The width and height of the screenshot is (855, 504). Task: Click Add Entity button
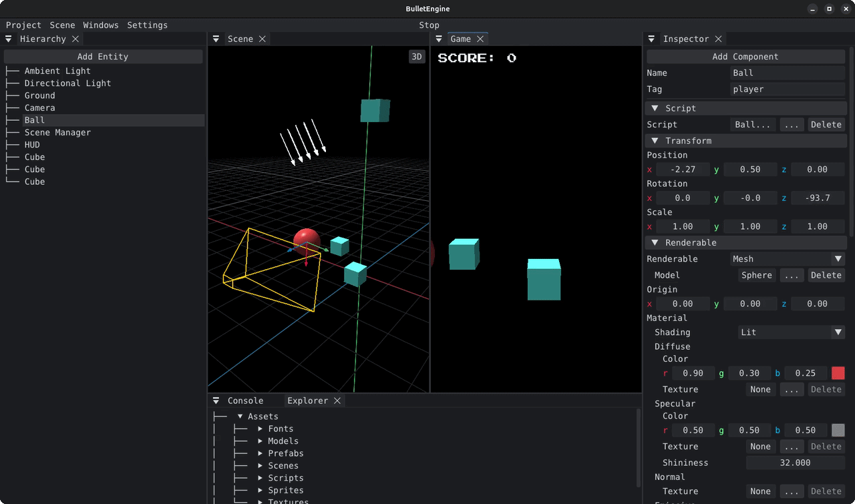pyautogui.click(x=103, y=57)
